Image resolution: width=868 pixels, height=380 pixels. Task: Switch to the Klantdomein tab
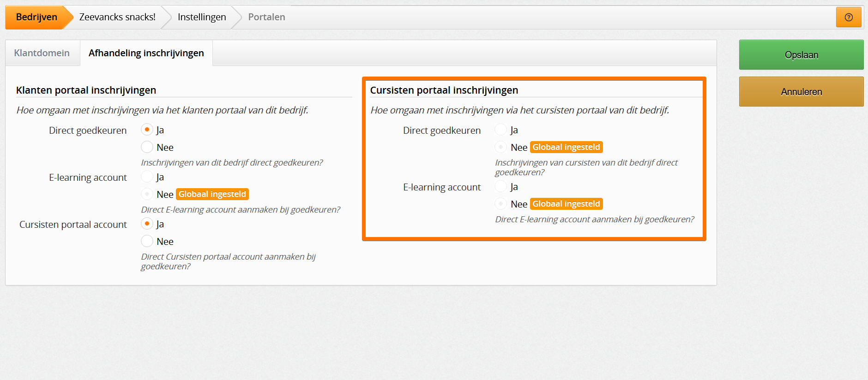42,53
